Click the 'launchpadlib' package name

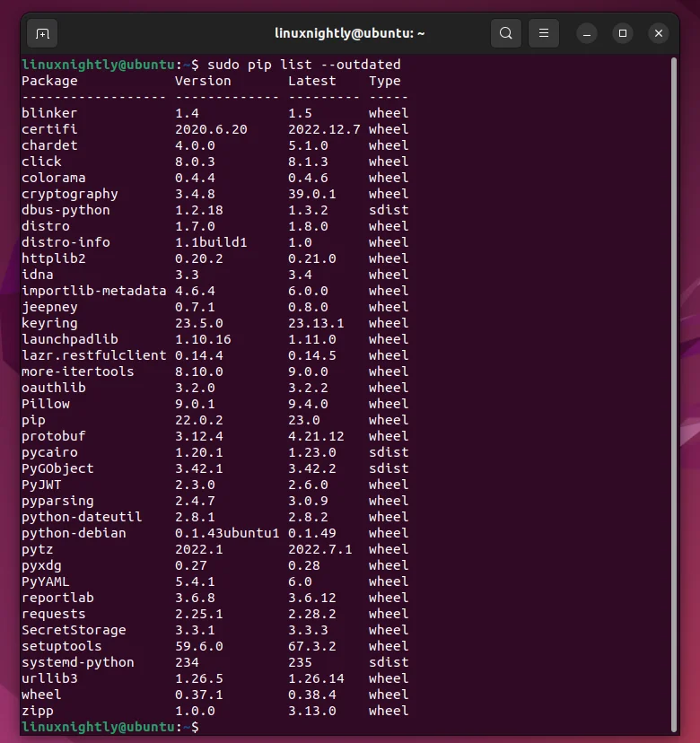pos(70,339)
